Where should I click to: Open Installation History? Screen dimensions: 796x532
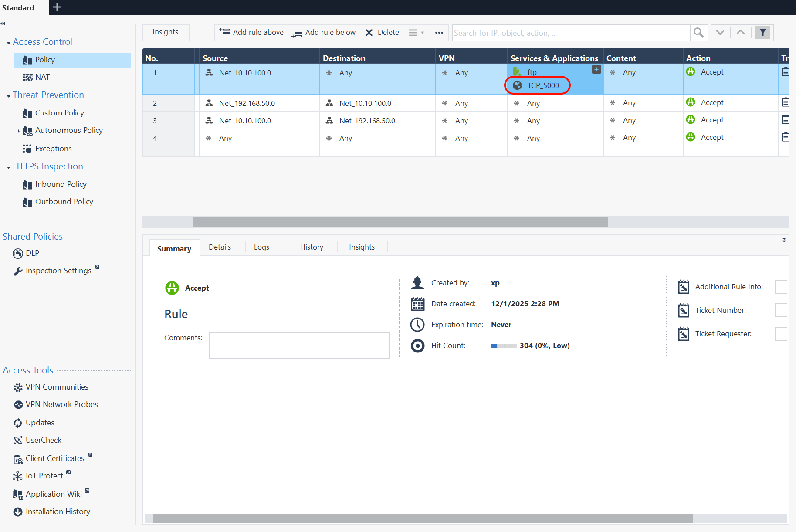[58, 512]
